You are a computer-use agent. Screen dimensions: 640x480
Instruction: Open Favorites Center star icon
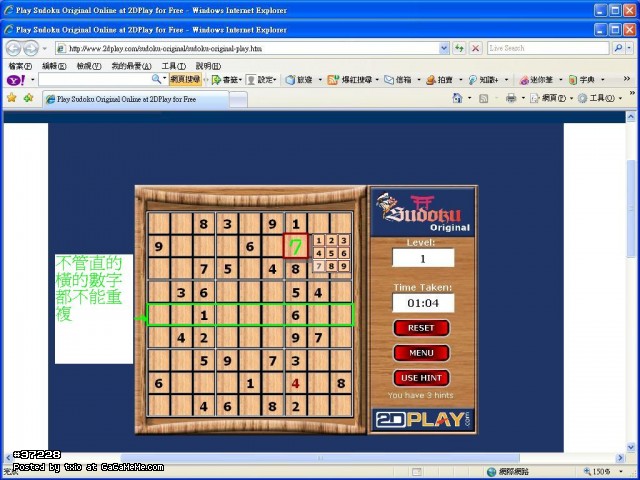[12, 98]
